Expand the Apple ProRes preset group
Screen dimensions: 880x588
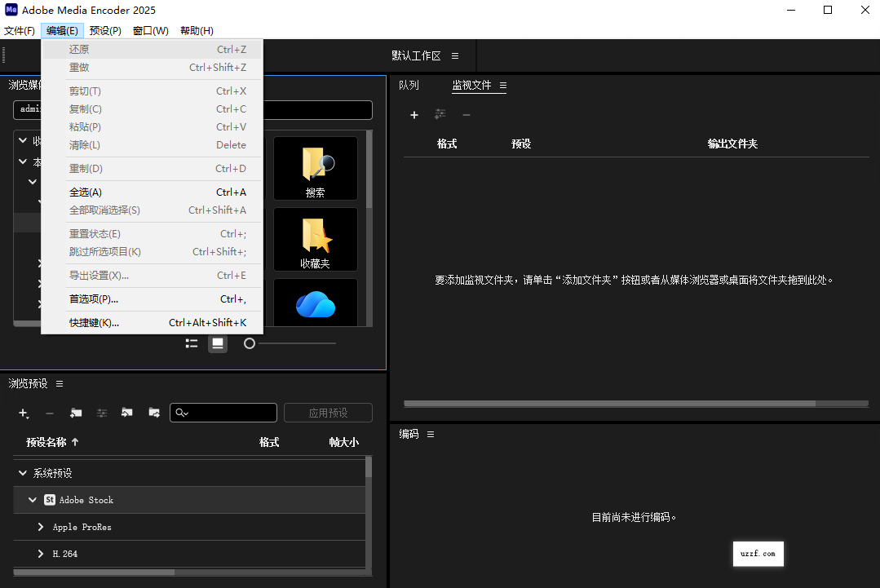(39, 527)
